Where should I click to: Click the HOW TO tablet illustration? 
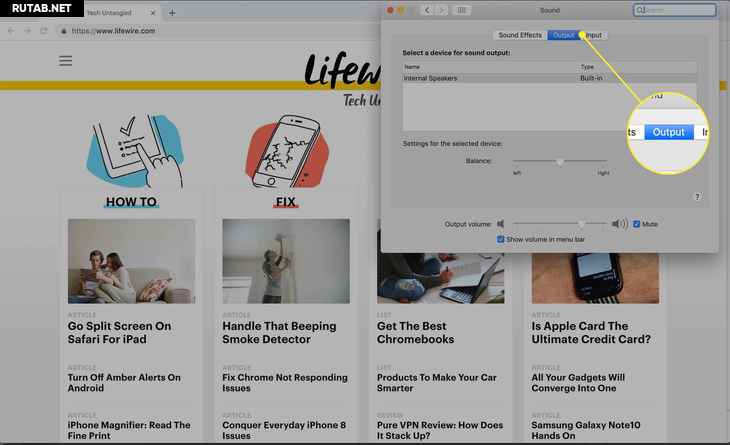(135, 151)
